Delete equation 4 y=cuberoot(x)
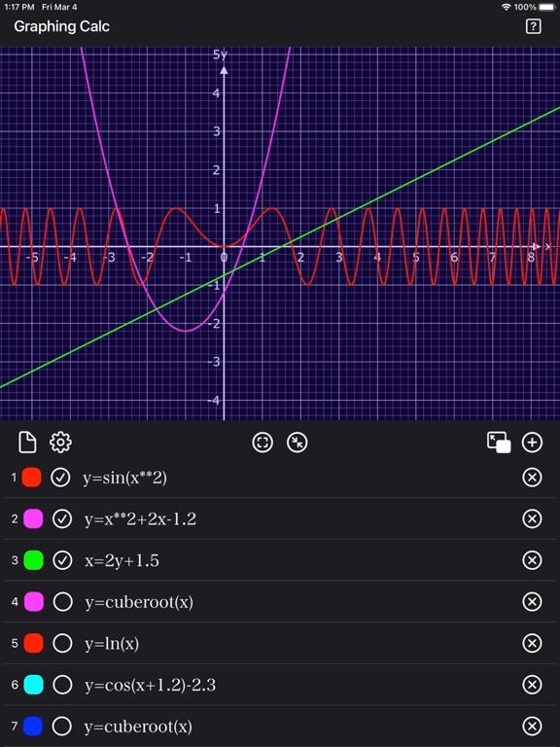Viewport: 560px width, 747px height. pyautogui.click(x=532, y=602)
